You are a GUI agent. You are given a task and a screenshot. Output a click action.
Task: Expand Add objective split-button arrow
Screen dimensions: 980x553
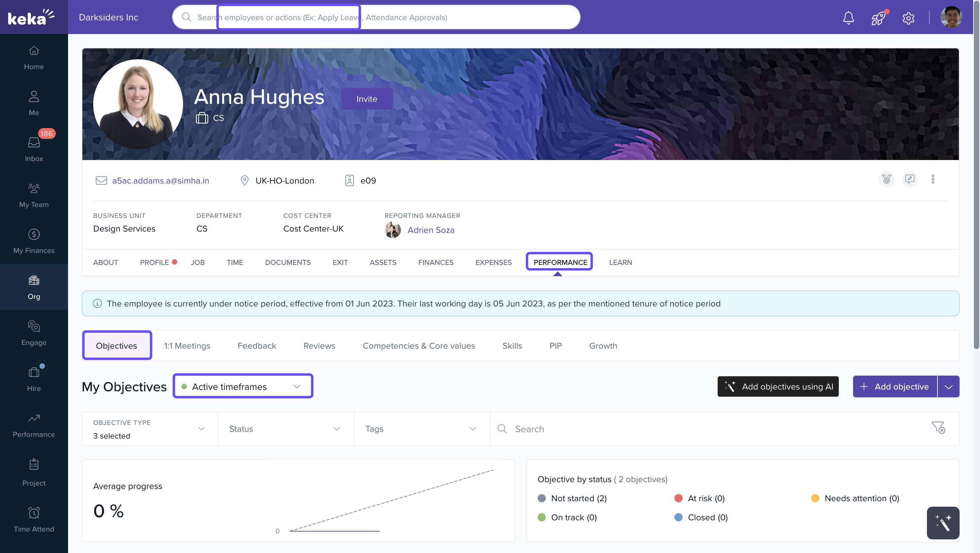948,387
